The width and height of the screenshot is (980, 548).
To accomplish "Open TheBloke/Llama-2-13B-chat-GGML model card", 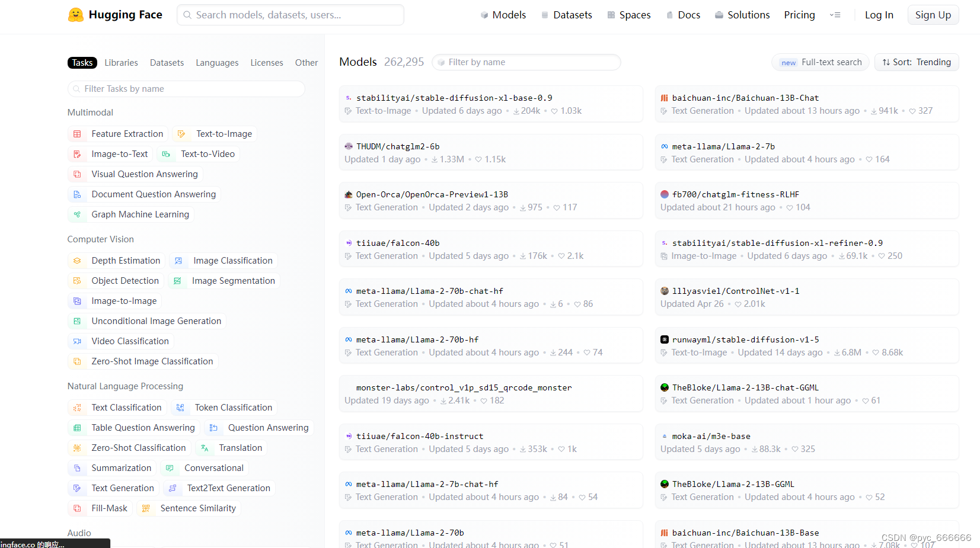I will (807, 394).
